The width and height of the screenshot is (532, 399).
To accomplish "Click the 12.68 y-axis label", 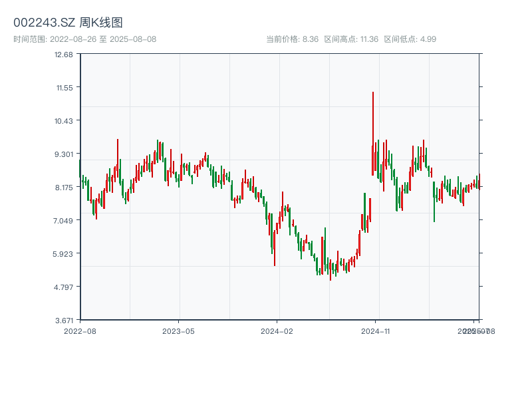I will click(x=64, y=55).
